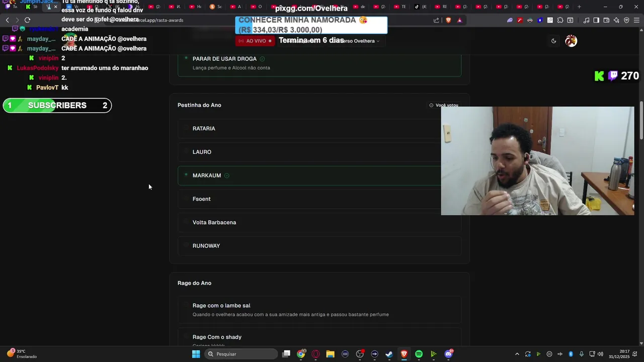Screen dimensions: 644x362
Task: Click the AO VIVO live button
Action: 255,41
